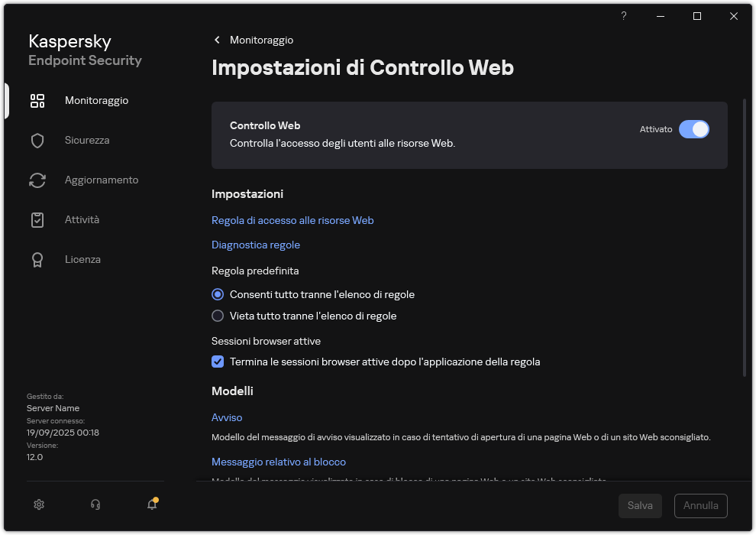Open the Licenza key icon
The width and height of the screenshot is (756, 535).
(x=37, y=259)
